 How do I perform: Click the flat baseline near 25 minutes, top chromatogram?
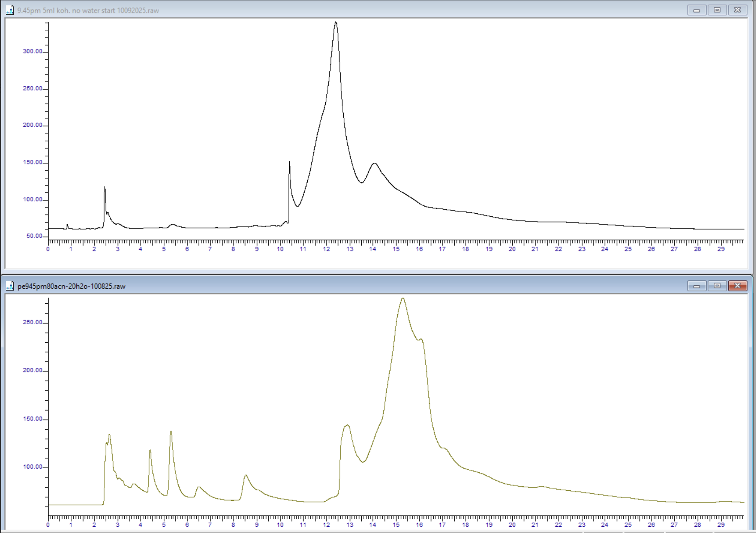(628, 226)
